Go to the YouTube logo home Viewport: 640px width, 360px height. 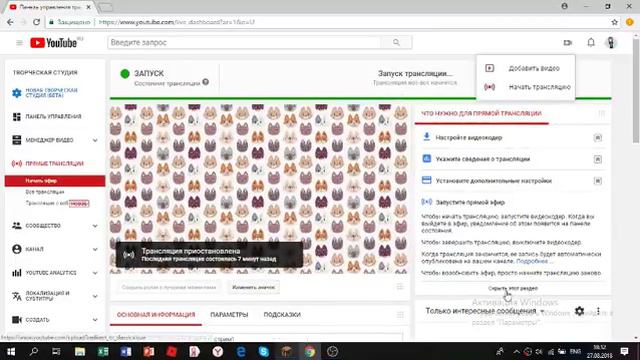coord(54,42)
